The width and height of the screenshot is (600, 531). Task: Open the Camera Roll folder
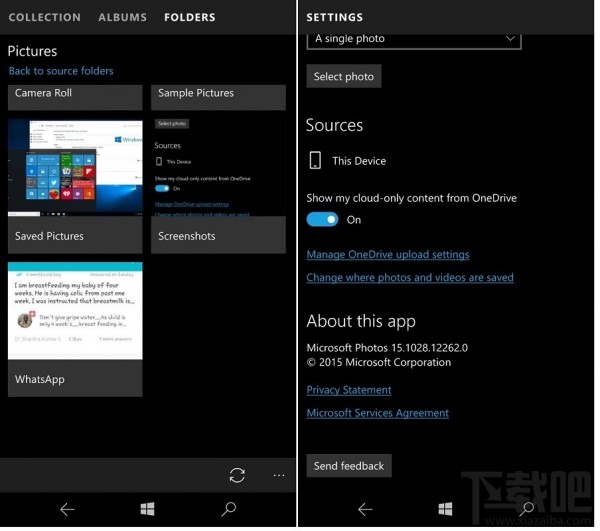tap(75, 98)
